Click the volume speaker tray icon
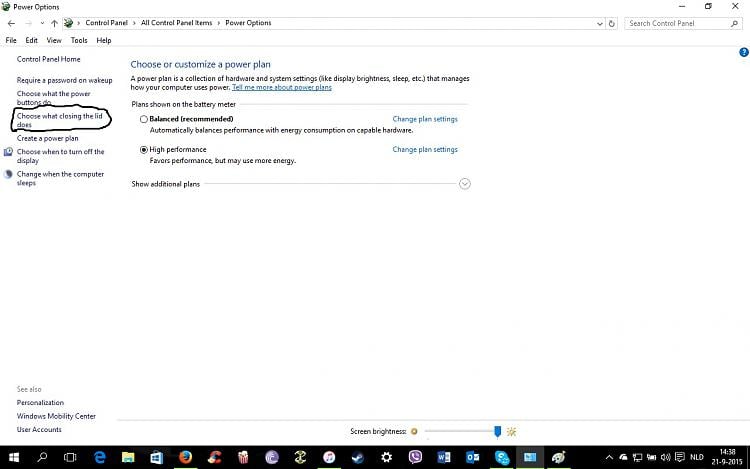This screenshot has width=750, height=469. tap(665, 458)
